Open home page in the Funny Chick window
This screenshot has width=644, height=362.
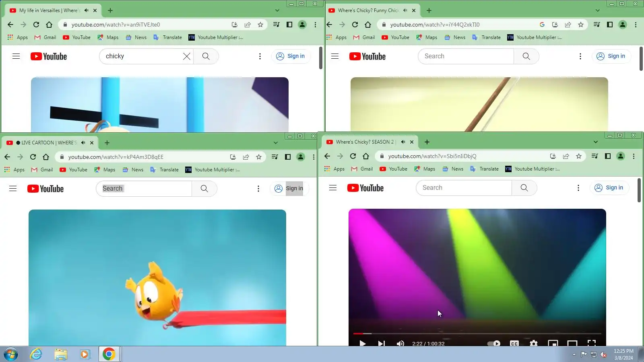(368, 25)
